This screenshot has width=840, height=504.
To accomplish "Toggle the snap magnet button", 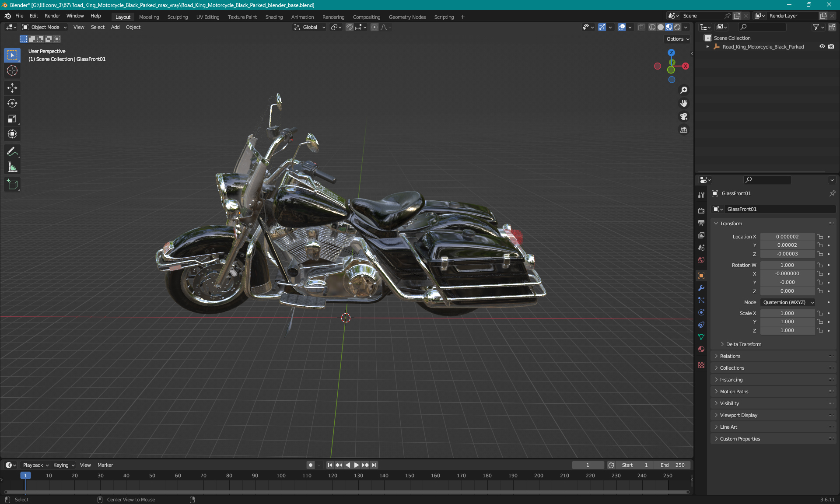I will pos(350,27).
